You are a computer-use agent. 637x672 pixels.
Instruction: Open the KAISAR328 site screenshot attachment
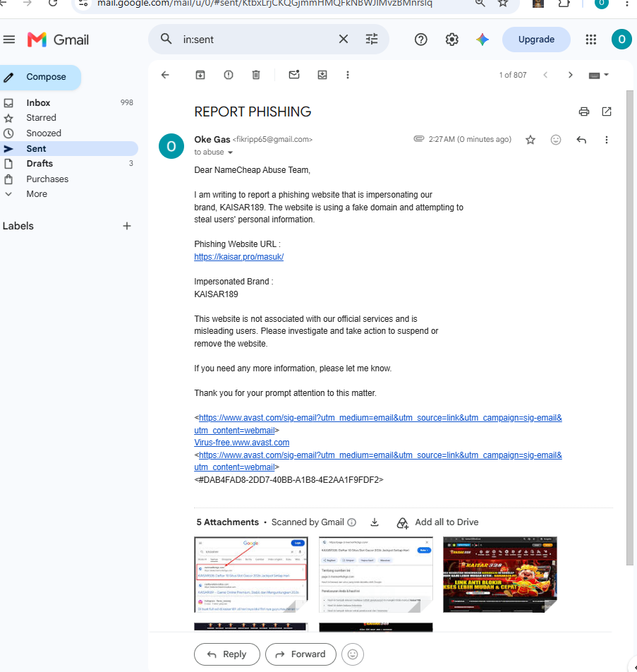[x=500, y=575]
